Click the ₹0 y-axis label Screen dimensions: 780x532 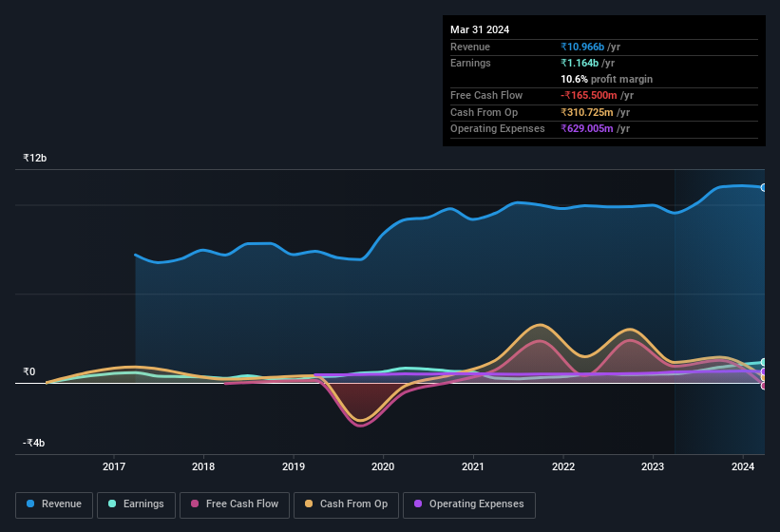point(29,371)
